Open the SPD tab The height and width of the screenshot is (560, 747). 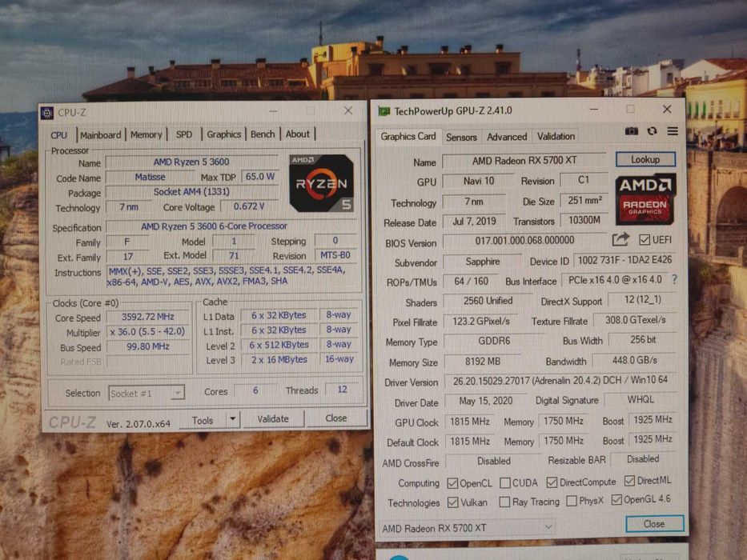[x=184, y=134]
